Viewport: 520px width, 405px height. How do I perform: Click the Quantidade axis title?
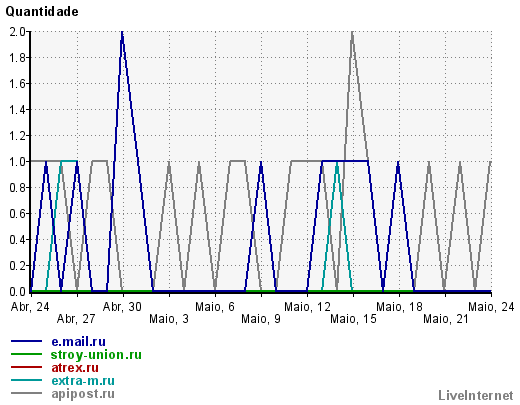click(x=42, y=12)
